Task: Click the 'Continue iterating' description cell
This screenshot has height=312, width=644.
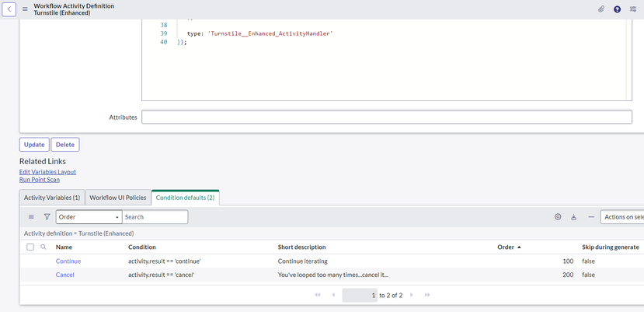Action: [x=303, y=261]
